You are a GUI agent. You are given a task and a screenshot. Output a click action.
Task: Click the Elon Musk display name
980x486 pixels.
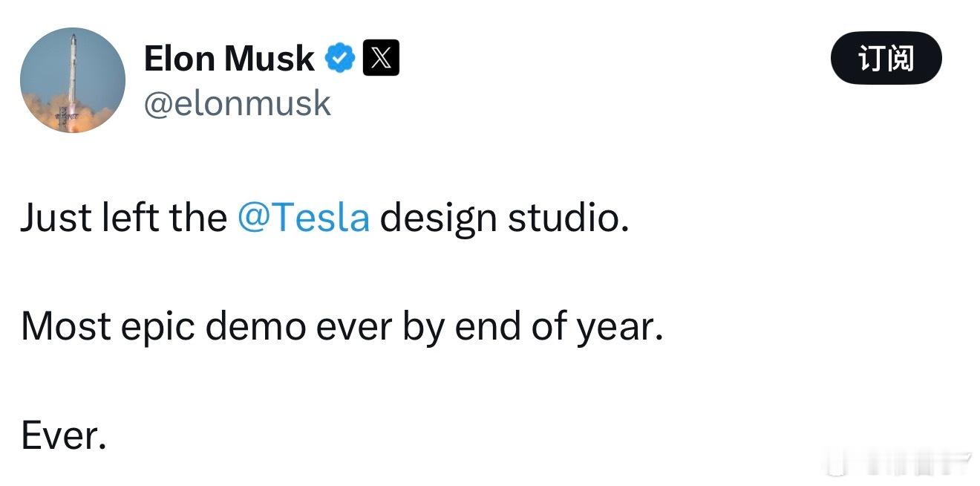click(229, 58)
